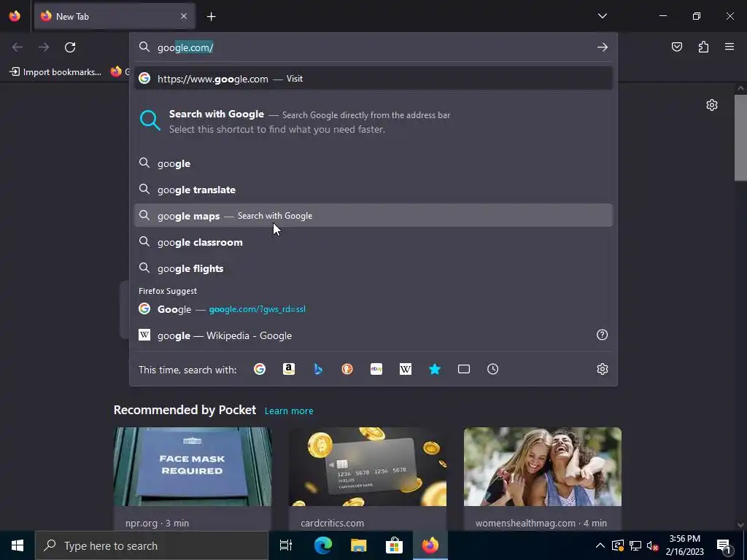Search this time with Wikipedia icon
This screenshot has width=747, height=560.
pyautogui.click(x=406, y=369)
